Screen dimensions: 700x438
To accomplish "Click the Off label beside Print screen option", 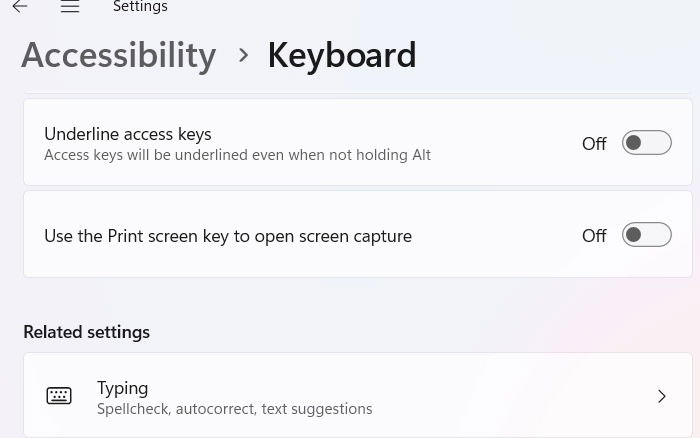I will [x=594, y=236].
